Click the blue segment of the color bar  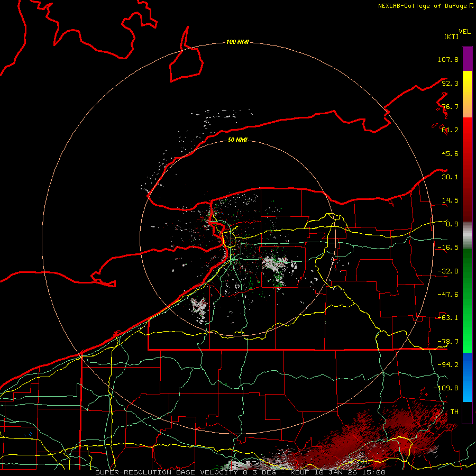pos(467,377)
